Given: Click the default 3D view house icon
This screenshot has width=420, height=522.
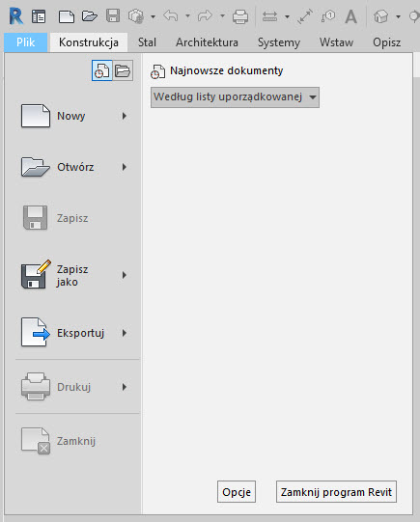Looking at the screenshot, I should coord(381,16).
